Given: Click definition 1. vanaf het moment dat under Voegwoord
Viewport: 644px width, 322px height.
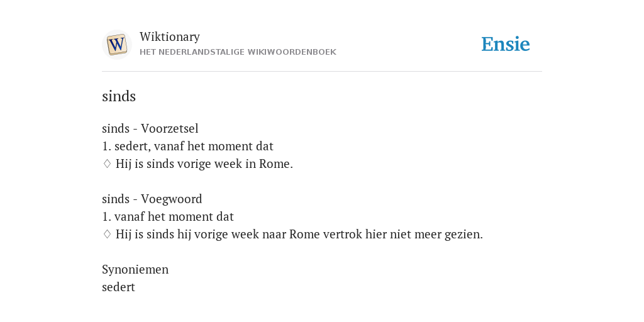Looking at the screenshot, I should coord(167,216).
